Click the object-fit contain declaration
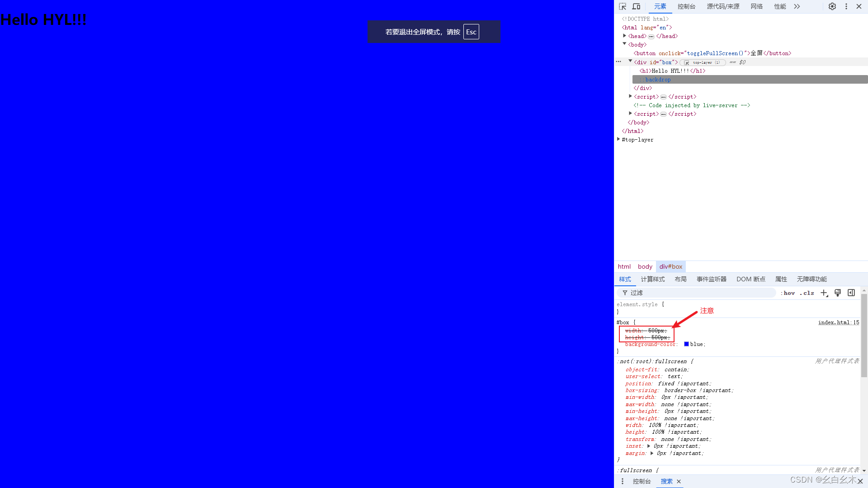 point(657,370)
